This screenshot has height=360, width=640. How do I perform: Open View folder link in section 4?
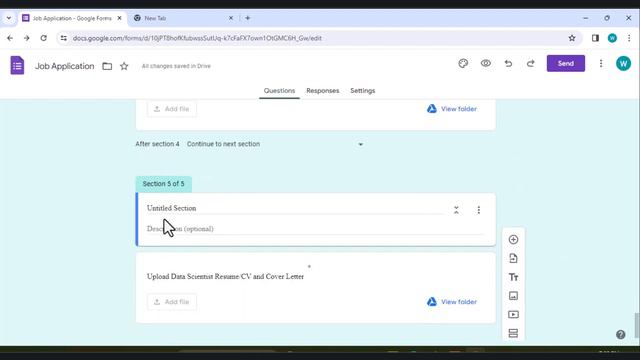pyautogui.click(x=452, y=109)
